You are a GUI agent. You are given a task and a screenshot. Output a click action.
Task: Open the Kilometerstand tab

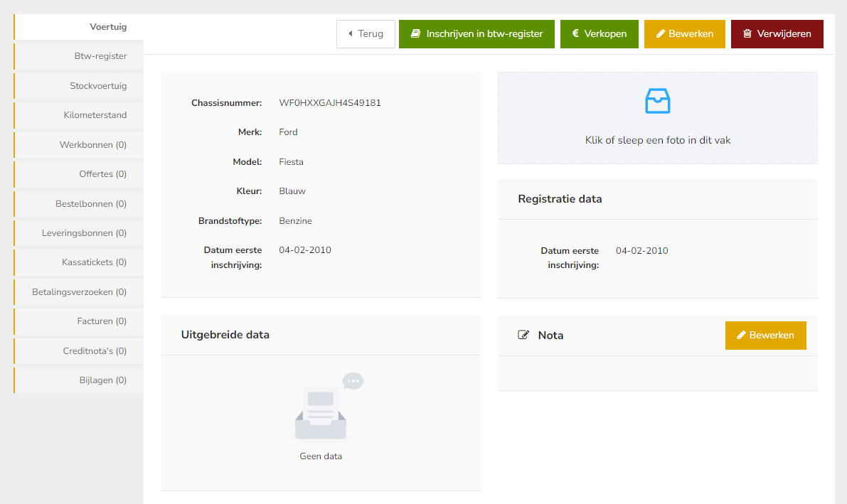coord(95,115)
